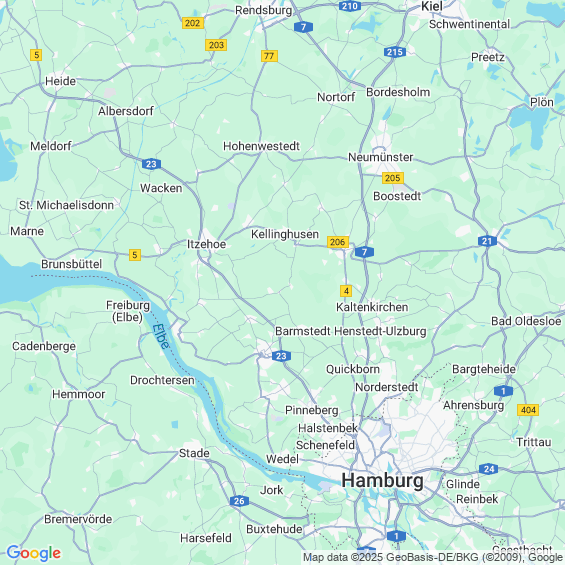565x565 pixels.
Task: Click the yellow 206 road shield
Action: point(338,242)
